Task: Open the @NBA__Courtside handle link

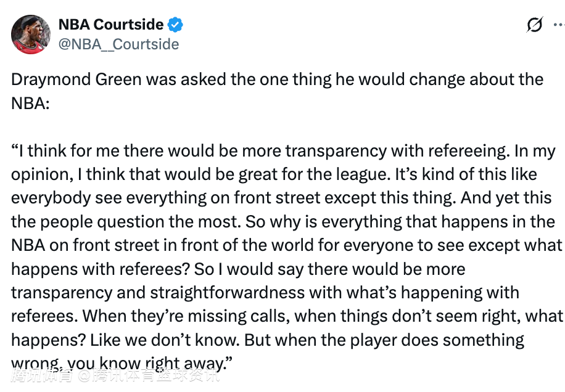Action: tap(118, 44)
